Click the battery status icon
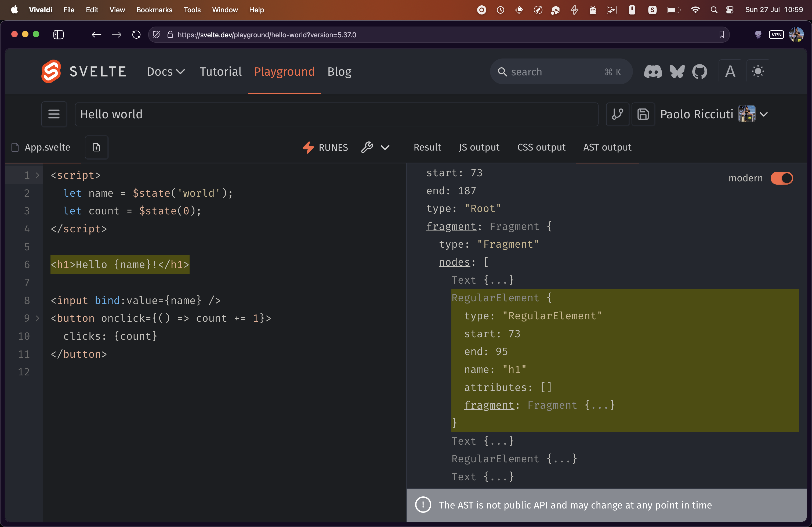This screenshot has height=527, width=812. [673, 10]
